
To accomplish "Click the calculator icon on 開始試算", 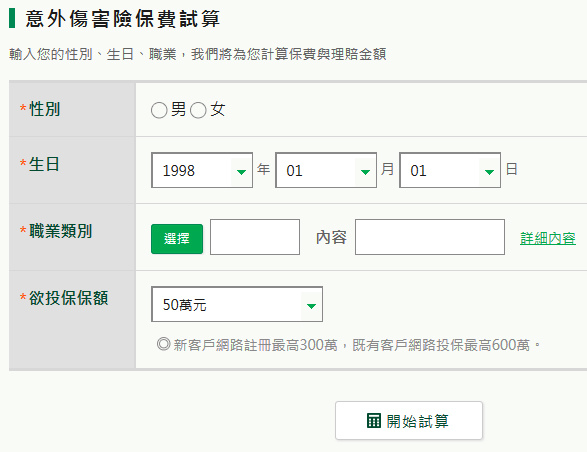I will (x=374, y=421).
